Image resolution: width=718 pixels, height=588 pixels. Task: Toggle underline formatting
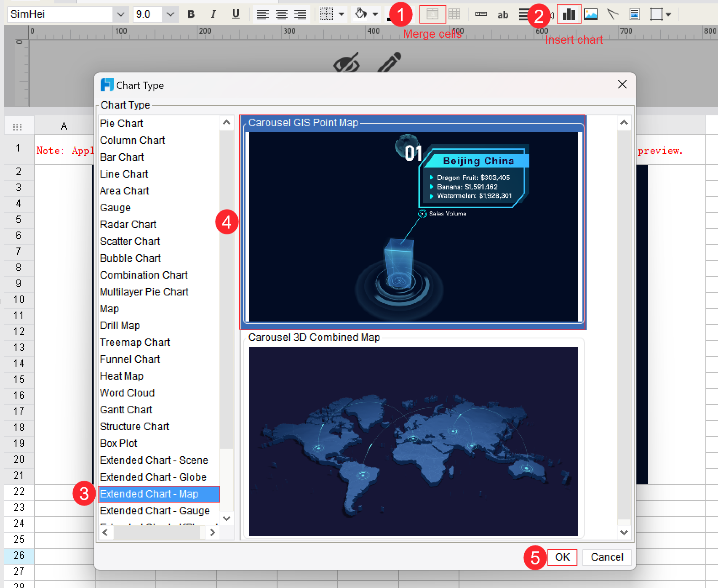tap(235, 14)
